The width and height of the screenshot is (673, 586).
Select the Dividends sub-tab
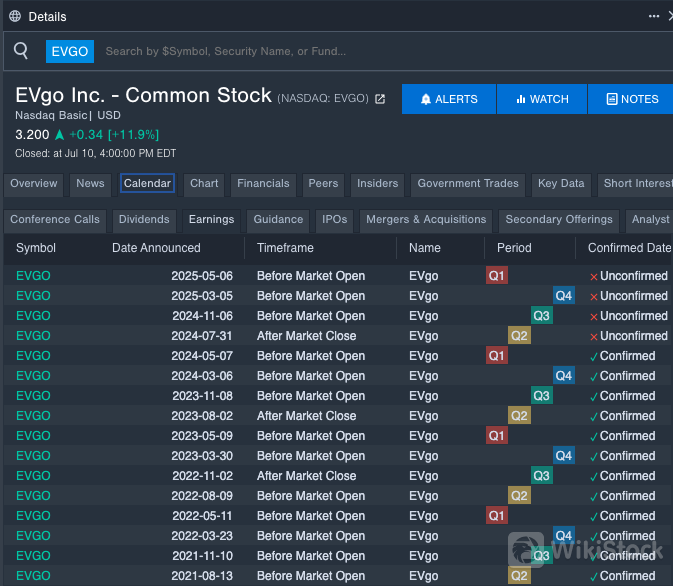coord(144,220)
